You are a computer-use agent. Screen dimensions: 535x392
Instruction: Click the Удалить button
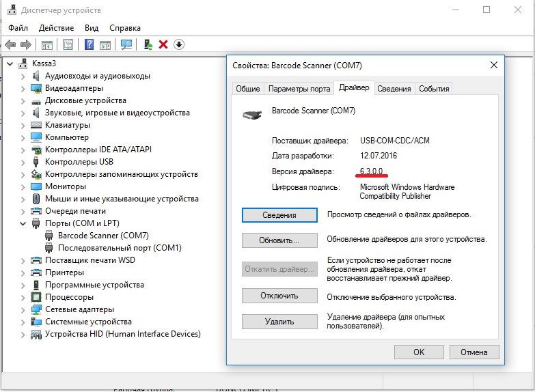[279, 322]
